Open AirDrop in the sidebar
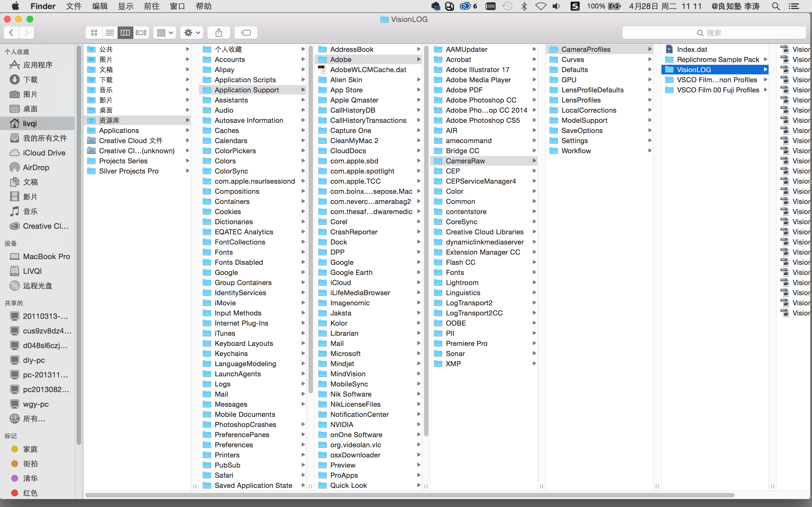Image resolution: width=812 pixels, height=507 pixels. 36,167
